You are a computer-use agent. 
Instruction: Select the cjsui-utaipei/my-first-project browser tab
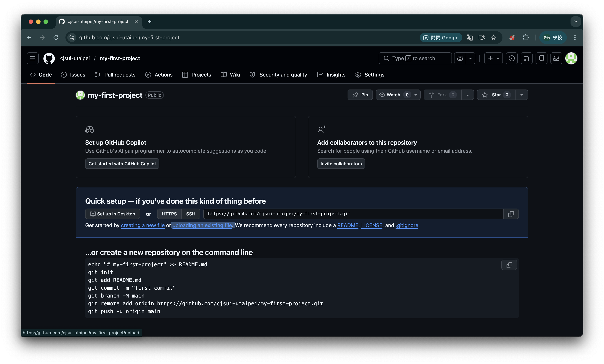[99, 22]
